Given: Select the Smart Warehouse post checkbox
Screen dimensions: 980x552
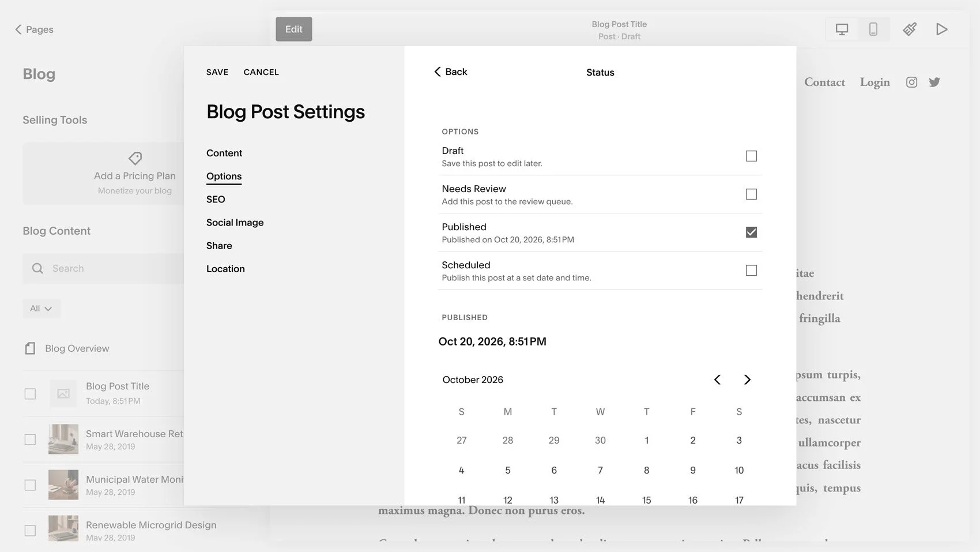Looking at the screenshot, I should [x=30, y=440].
